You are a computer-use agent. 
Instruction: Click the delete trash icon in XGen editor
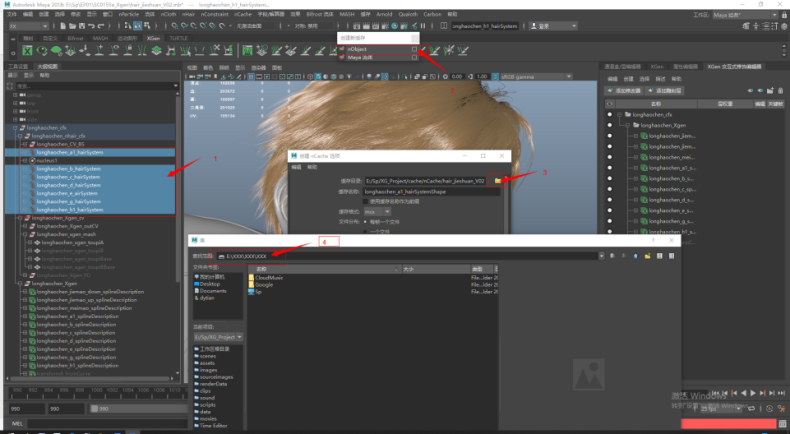pyautogui.click(x=778, y=91)
